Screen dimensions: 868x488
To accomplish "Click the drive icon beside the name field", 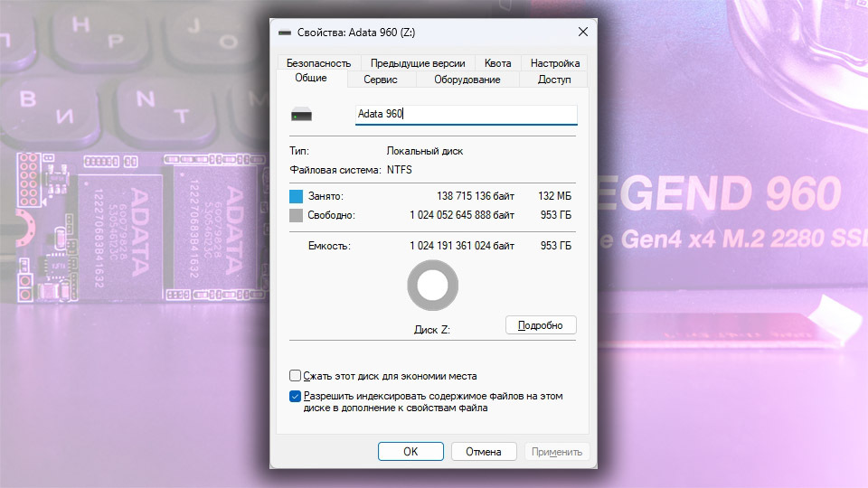I will (302, 115).
